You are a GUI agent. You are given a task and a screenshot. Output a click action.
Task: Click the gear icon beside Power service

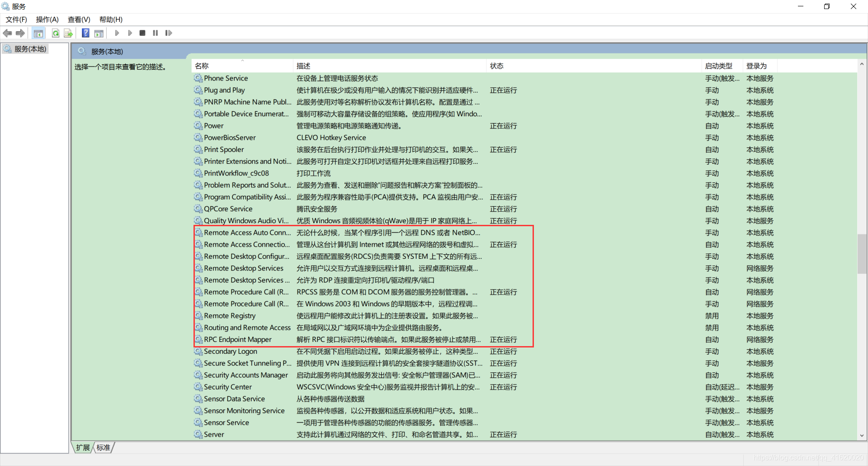point(198,126)
